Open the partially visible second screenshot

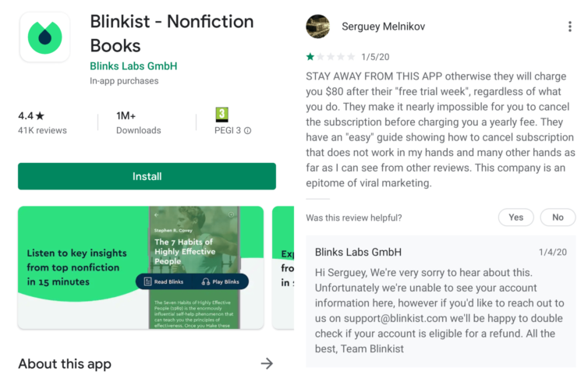tap(283, 267)
